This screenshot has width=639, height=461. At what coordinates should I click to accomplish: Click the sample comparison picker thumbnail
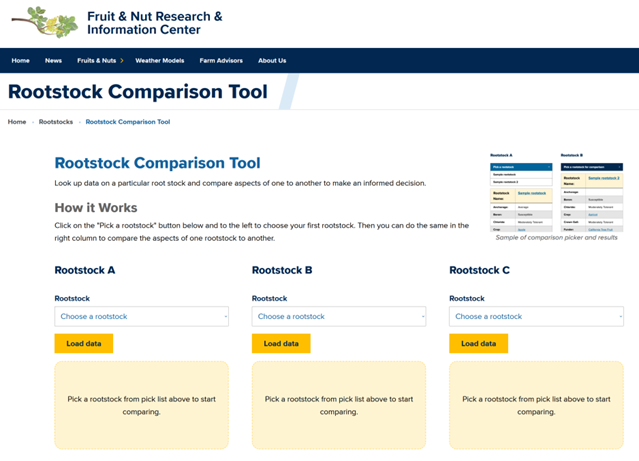(x=555, y=194)
